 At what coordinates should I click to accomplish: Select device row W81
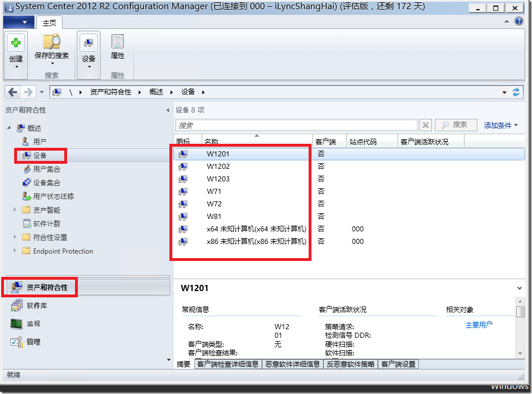349,216
